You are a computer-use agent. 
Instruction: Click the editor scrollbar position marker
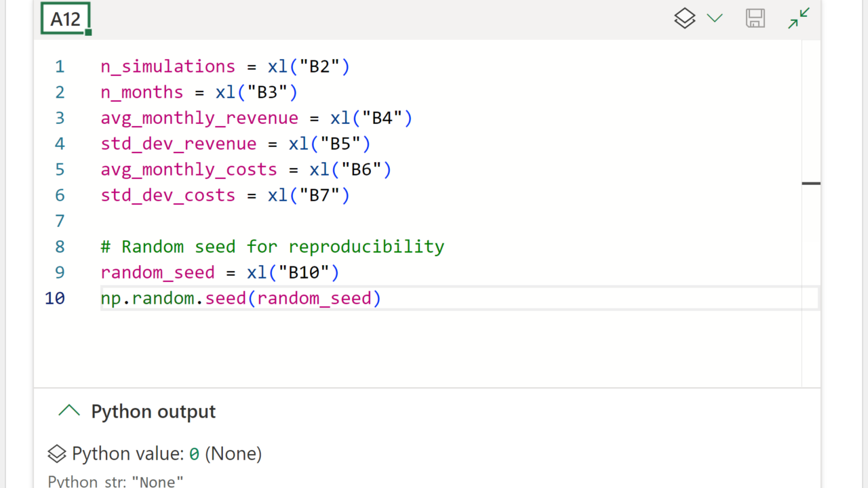point(811,183)
